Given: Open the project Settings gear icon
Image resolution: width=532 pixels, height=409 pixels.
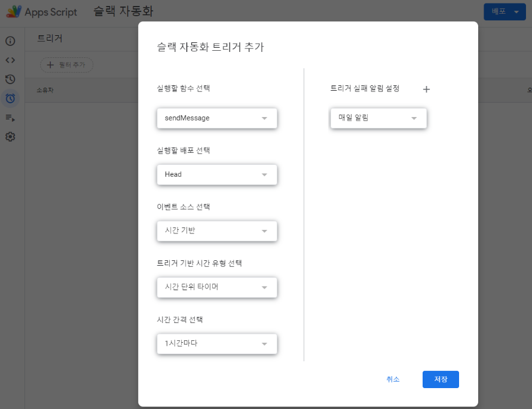Looking at the screenshot, I should pos(10,137).
